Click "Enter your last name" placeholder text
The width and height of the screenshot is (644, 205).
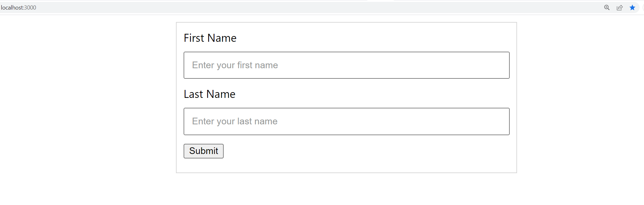pyautogui.click(x=234, y=121)
